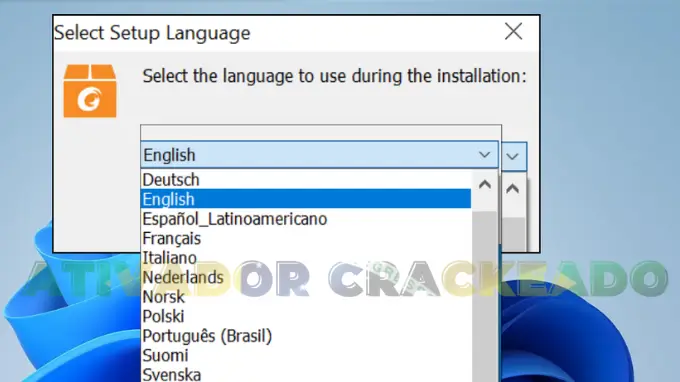Click the orange Foxit installer box icon
This screenshot has height=382, width=680.
[90, 91]
